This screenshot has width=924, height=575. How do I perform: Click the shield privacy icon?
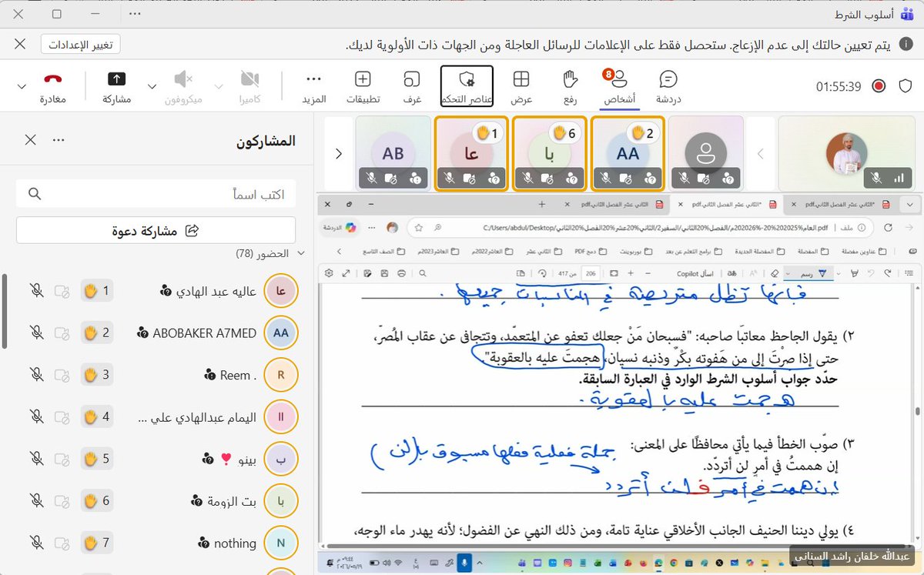click(906, 86)
